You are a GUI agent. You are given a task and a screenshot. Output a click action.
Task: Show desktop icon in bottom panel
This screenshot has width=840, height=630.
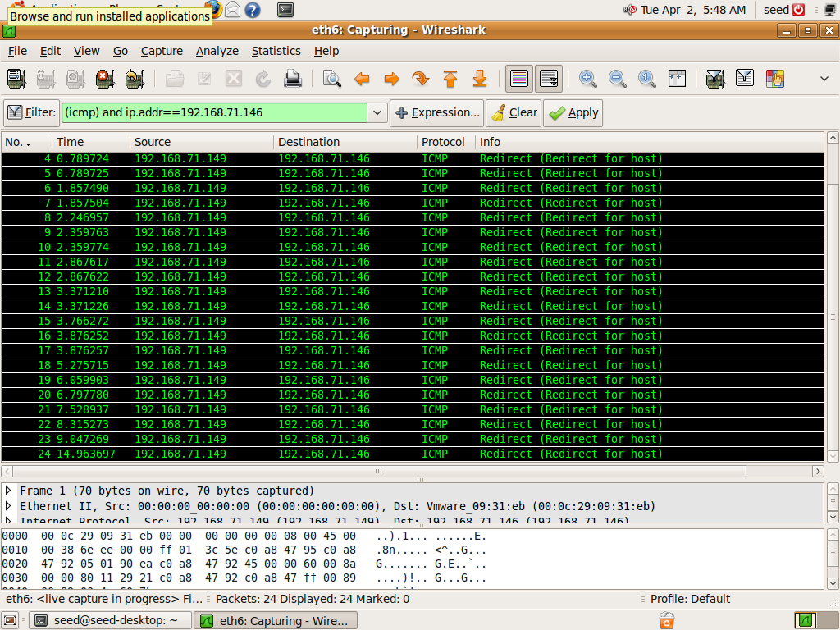(10, 620)
